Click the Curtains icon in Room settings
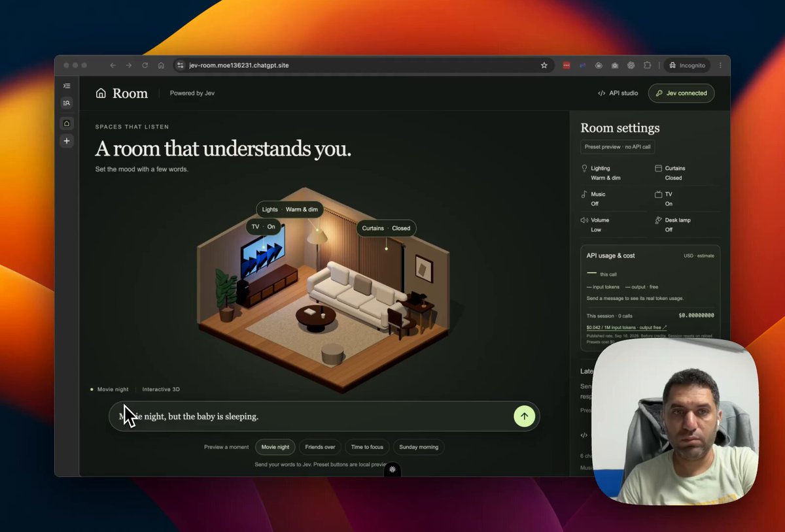 point(659,169)
